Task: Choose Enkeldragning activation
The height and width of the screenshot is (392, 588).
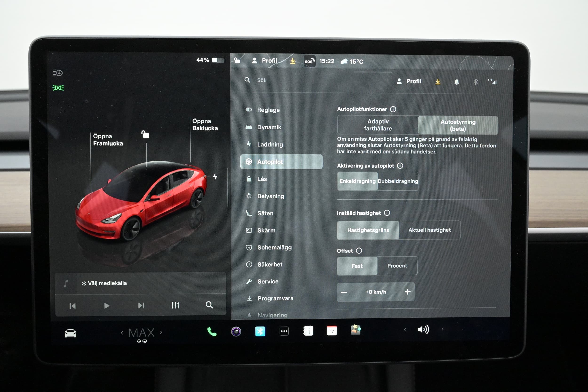Action: pyautogui.click(x=357, y=181)
